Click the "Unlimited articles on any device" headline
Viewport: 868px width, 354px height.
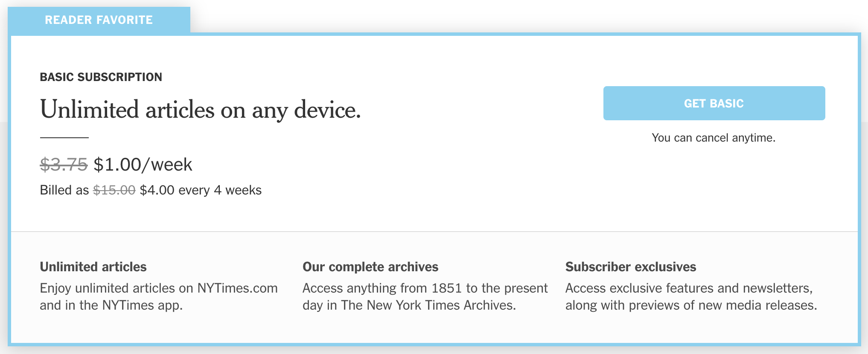click(x=200, y=110)
